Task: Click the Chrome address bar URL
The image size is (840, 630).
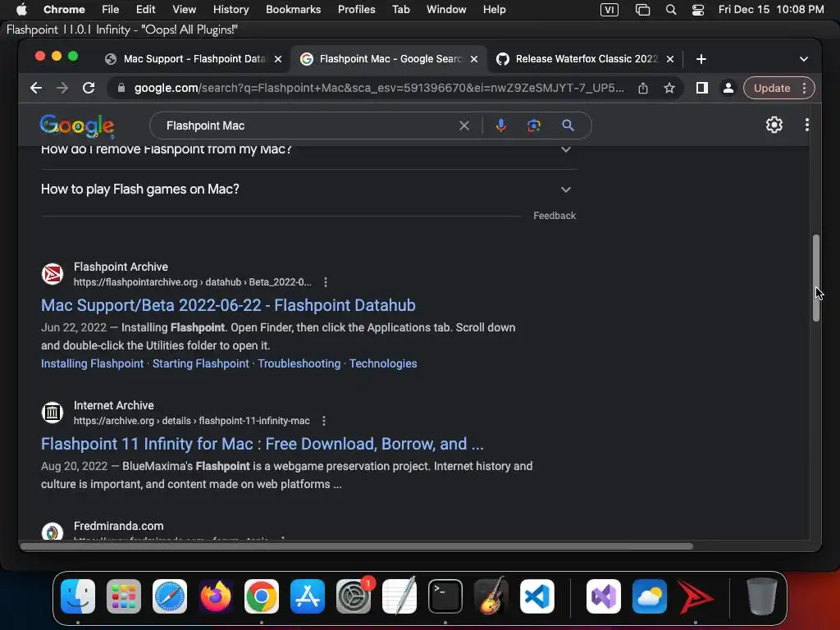Action: point(379,88)
